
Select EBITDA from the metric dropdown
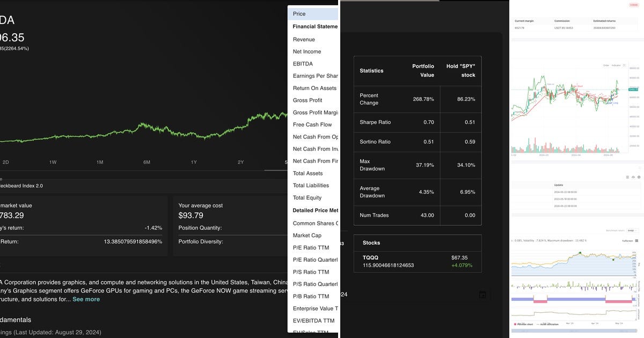301,63
